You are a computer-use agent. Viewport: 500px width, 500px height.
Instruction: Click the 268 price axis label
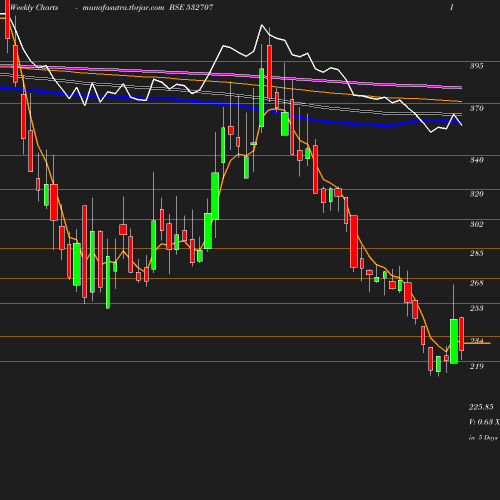click(477, 283)
